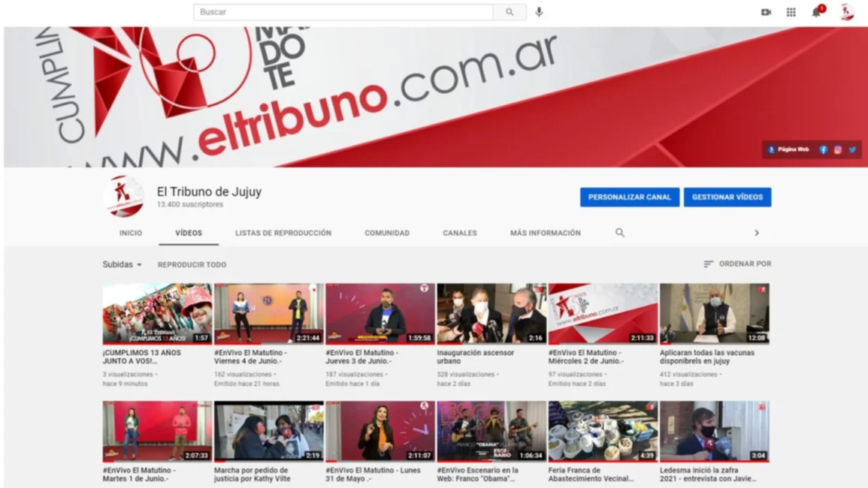This screenshot has width=868, height=488.
Task: Open Feria Franca de Abastecimiento thumbnail
Action: tap(603, 432)
